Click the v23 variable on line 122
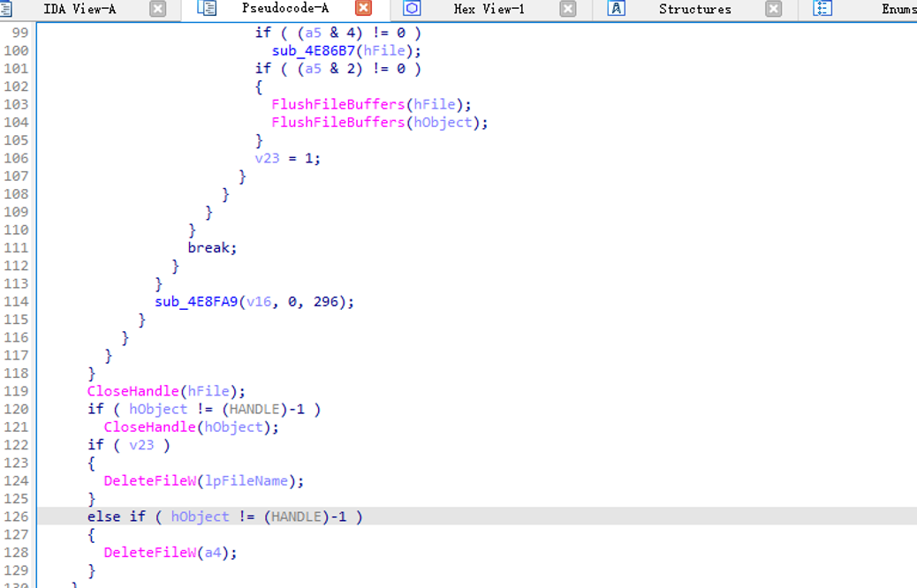The height and width of the screenshot is (588, 917). pos(143,444)
